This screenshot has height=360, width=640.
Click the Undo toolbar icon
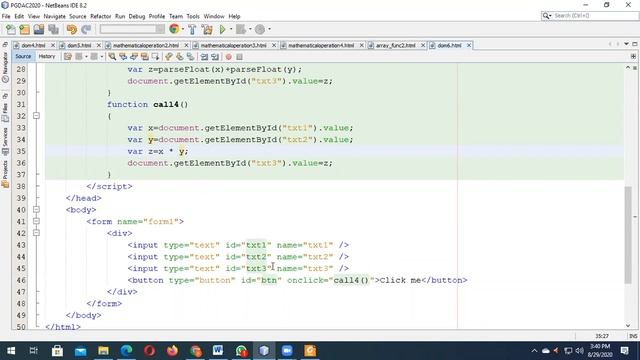pos(72,29)
